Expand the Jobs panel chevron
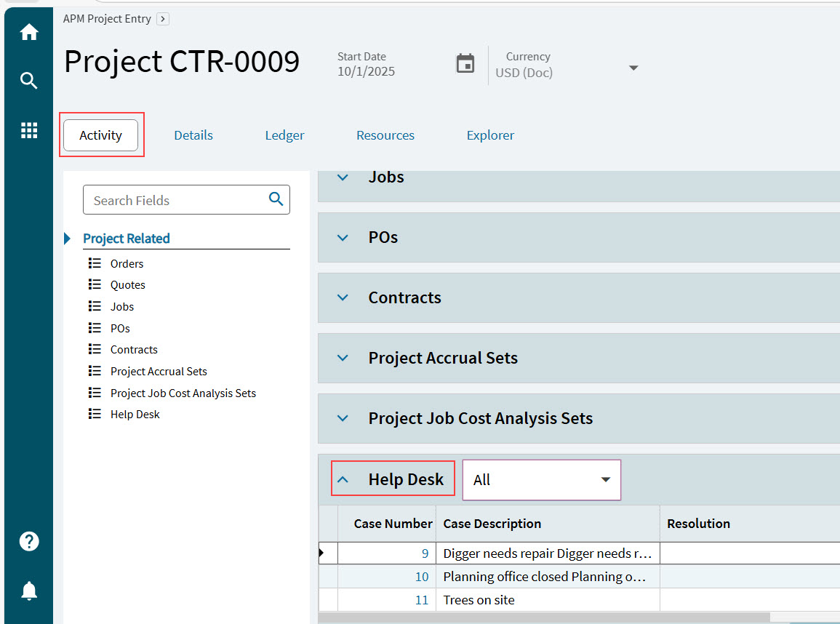The image size is (840, 624). [343, 177]
